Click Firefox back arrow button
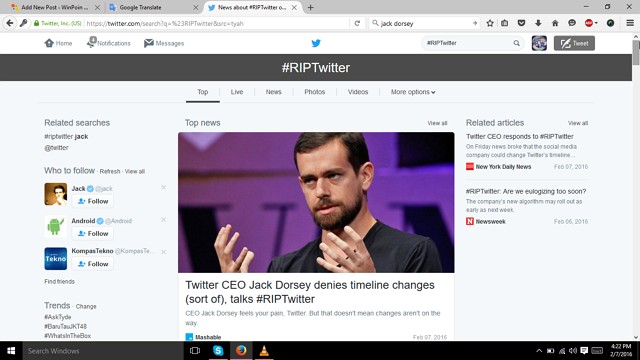Viewport: 640px width, 360px height. [10, 23]
